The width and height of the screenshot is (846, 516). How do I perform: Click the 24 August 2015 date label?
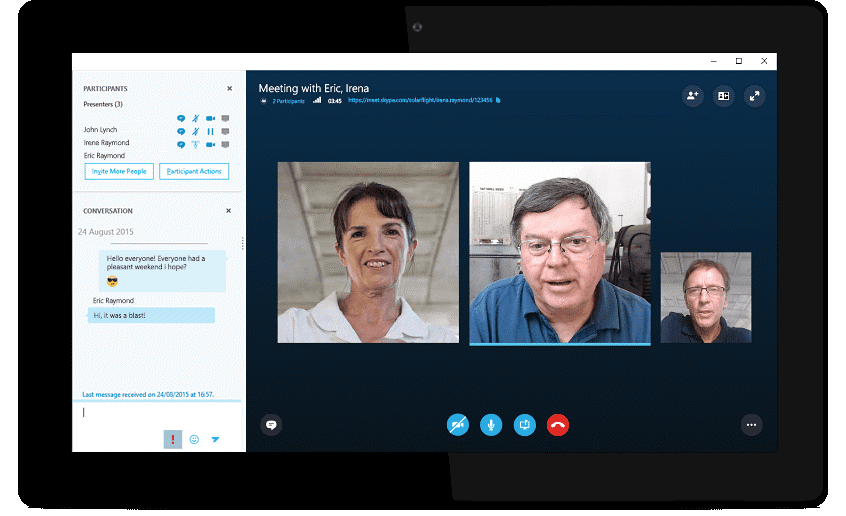[x=106, y=232]
